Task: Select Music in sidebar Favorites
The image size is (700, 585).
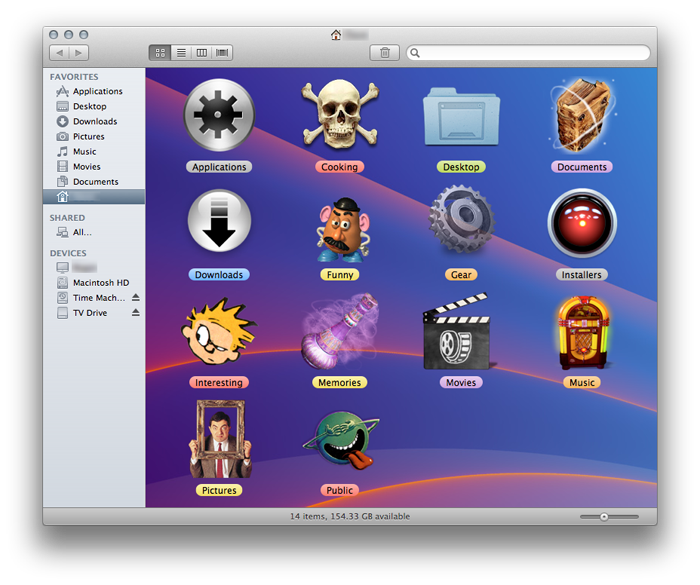Action: [x=94, y=151]
